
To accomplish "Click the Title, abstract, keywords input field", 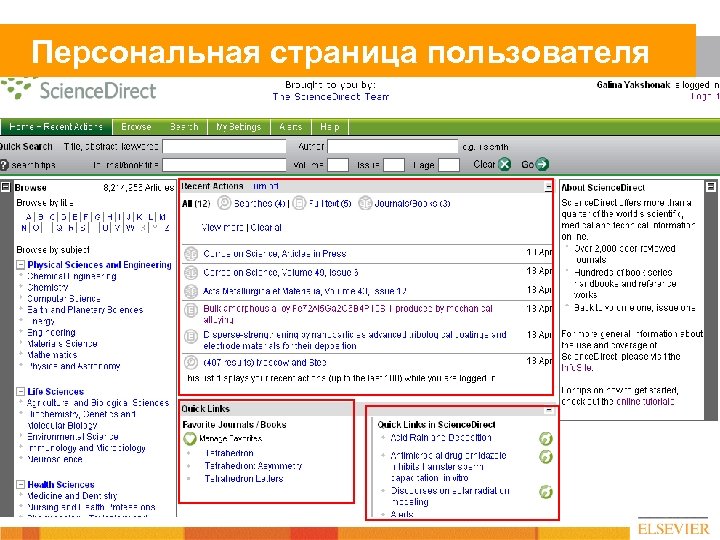I will coord(225,147).
